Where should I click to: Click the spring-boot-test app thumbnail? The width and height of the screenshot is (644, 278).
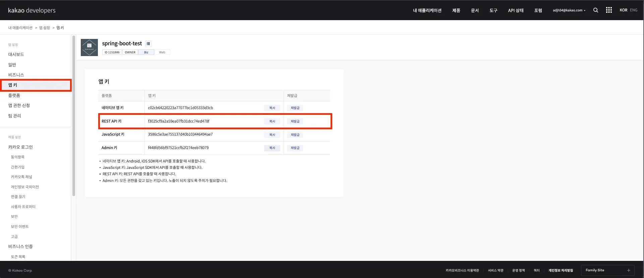pyautogui.click(x=89, y=47)
